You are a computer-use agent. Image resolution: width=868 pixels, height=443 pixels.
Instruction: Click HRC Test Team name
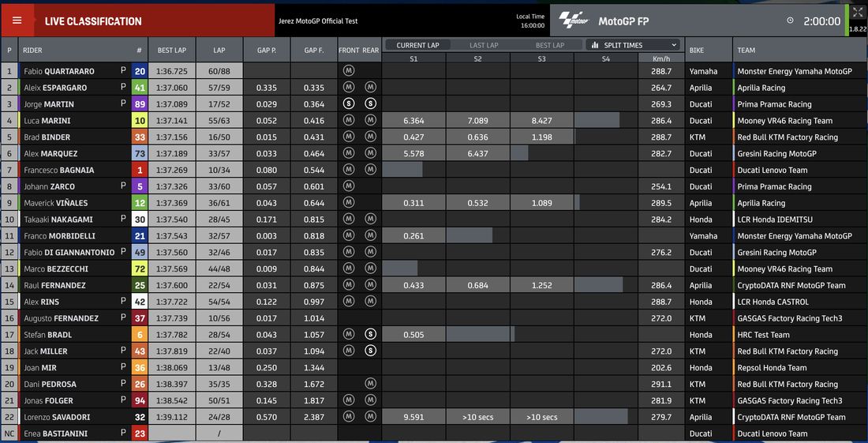(x=763, y=335)
